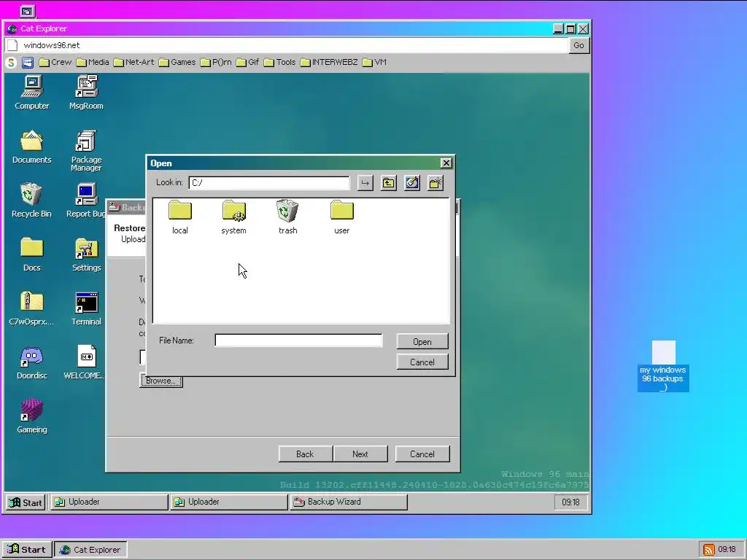747x560 pixels.
Task: Click the Cat Explorer taskbar button
Action: (90, 550)
